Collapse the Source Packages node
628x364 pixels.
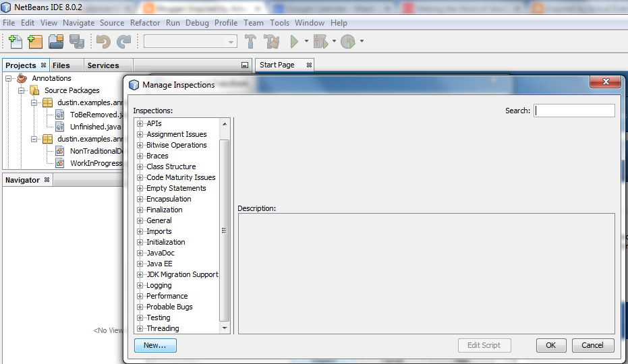click(x=21, y=90)
